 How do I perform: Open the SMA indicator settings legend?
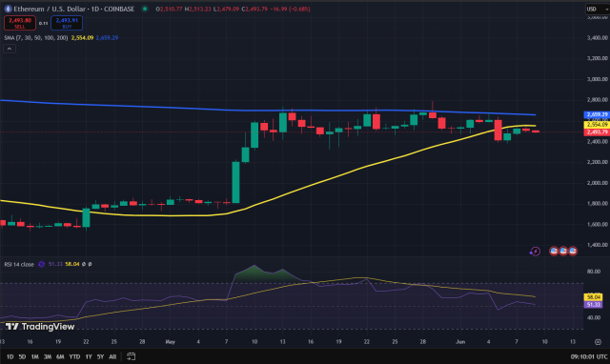36,38
